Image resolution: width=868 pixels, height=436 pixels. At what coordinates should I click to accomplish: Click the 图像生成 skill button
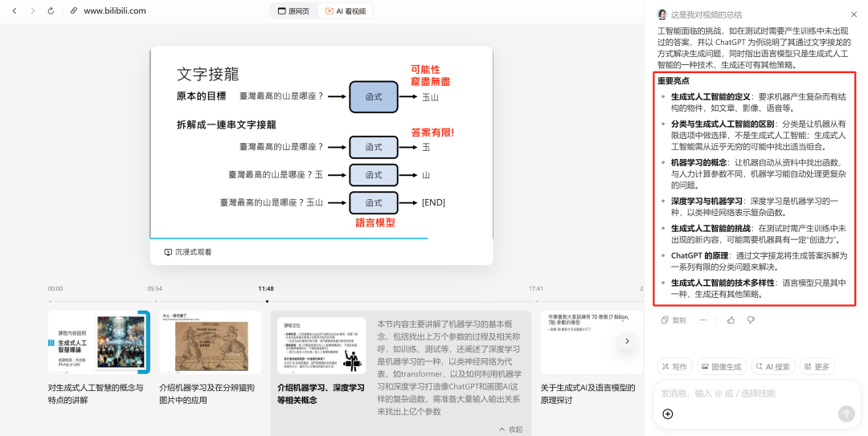[x=722, y=366]
